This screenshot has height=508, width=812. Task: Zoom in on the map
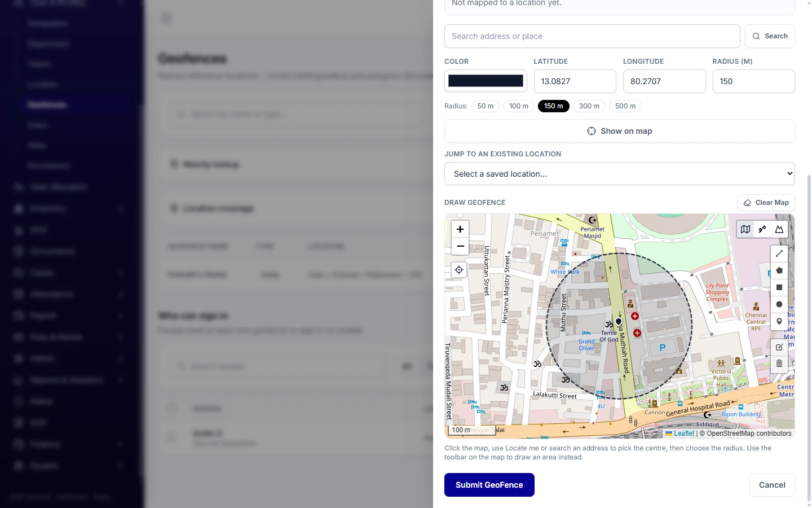tap(460, 229)
